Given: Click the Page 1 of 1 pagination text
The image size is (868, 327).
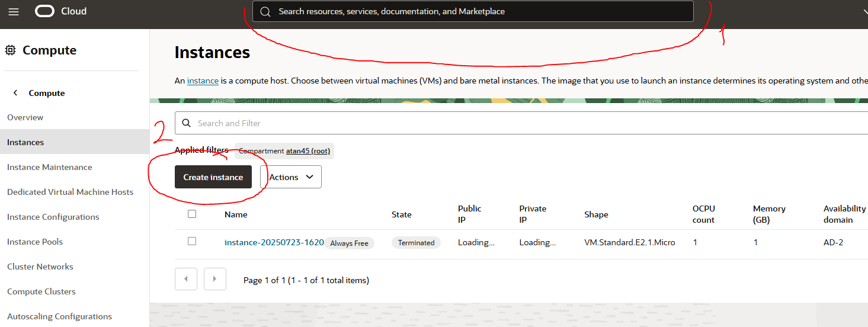Looking at the screenshot, I should 306,280.
